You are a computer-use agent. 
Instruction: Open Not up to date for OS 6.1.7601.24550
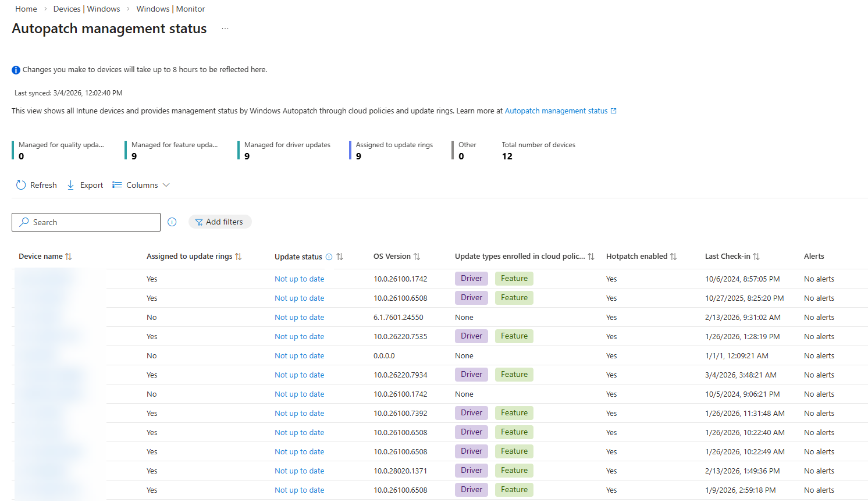tap(299, 318)
